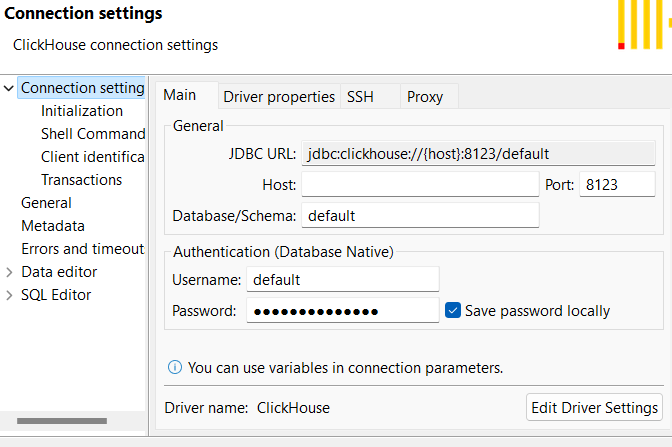Select General in the settings tree
The height and width of the screenshot is (447, 672).
46,203
